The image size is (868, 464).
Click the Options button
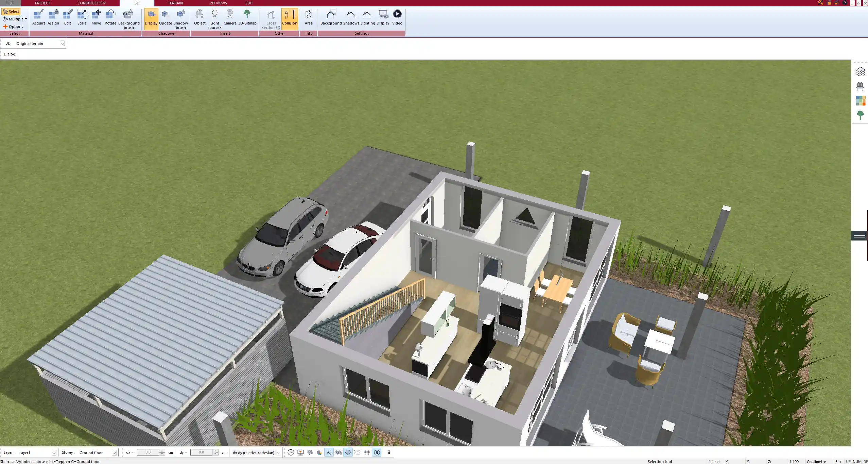tap(13, 27)
